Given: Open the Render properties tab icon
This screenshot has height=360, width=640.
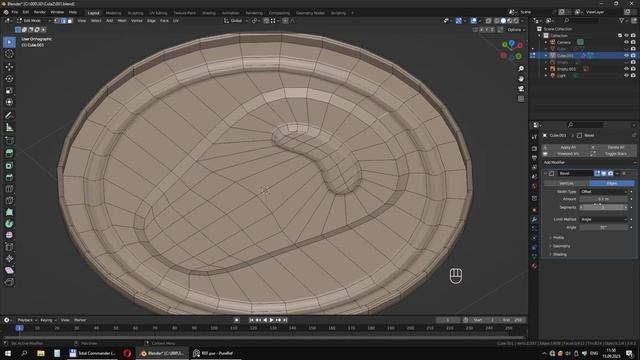Looking at the screenshot, I should coord(534,148).
